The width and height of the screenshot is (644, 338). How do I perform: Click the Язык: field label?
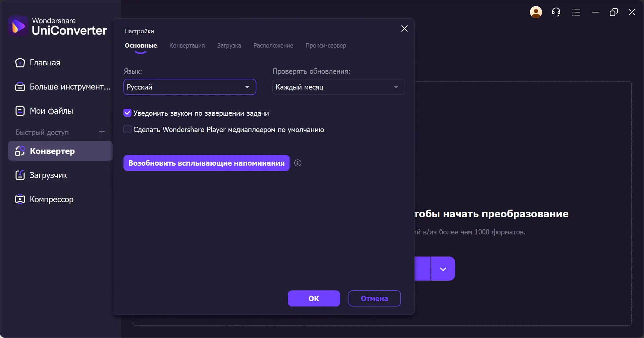133,71
